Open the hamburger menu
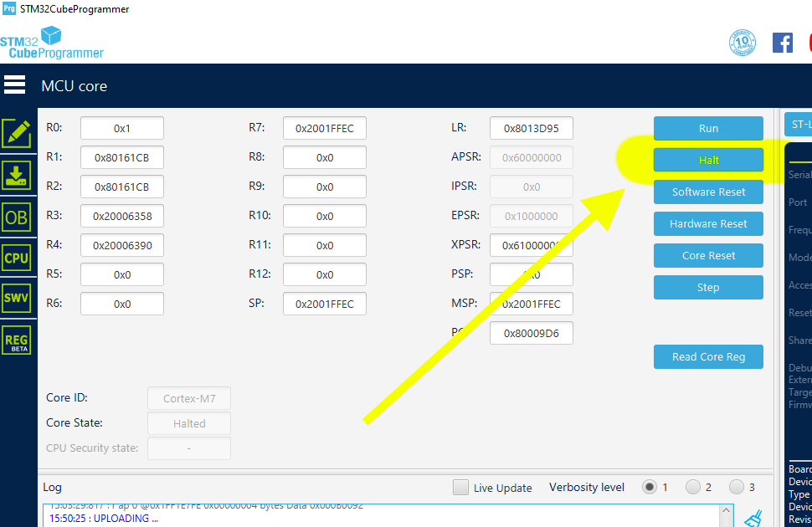812x527 pixels. pyautogui.click(x=14, y=84)
